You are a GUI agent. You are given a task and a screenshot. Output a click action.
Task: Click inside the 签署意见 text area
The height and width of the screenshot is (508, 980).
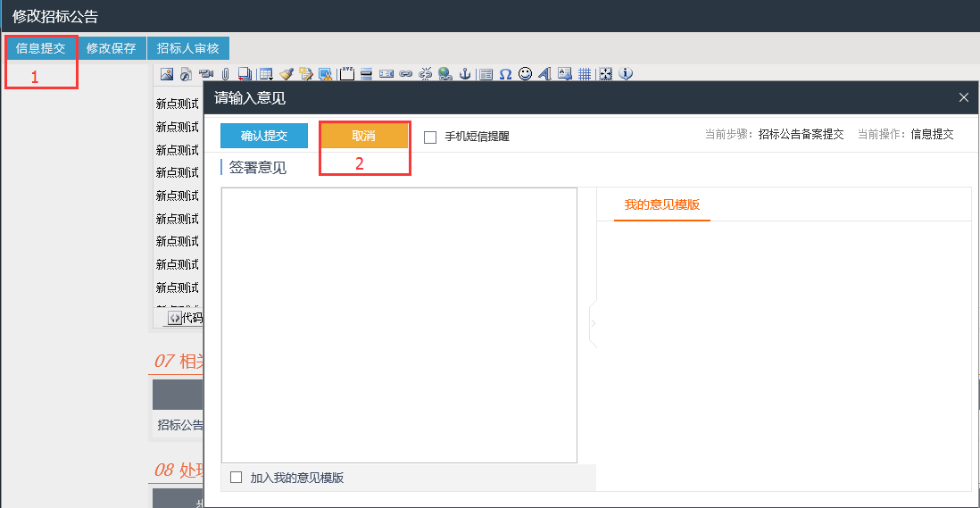tap(399, 325)
